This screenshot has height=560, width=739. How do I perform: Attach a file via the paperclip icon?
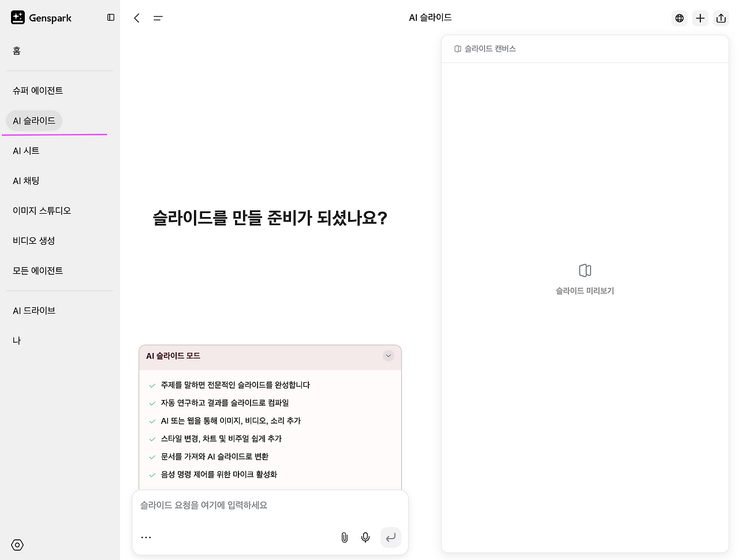tap(344, 537)
